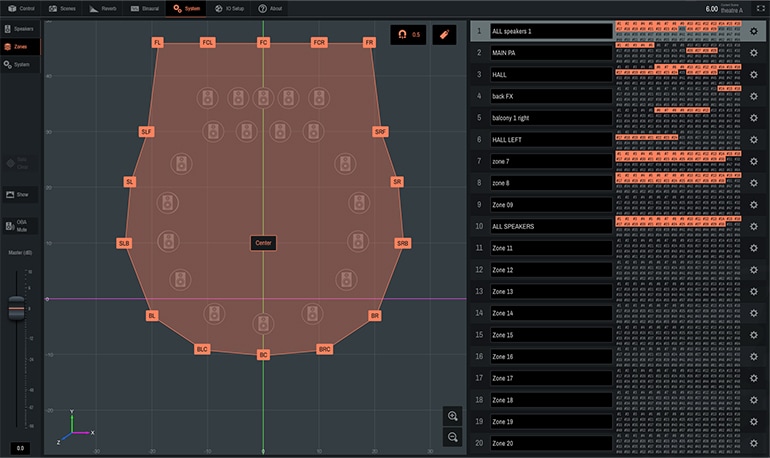Click the Master dB fader handle
The image size is (770, 458).
pos(16,309)
